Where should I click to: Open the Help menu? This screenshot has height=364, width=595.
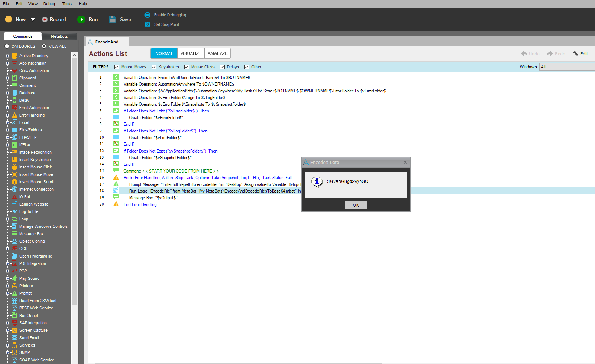click(x=83, y=4)
